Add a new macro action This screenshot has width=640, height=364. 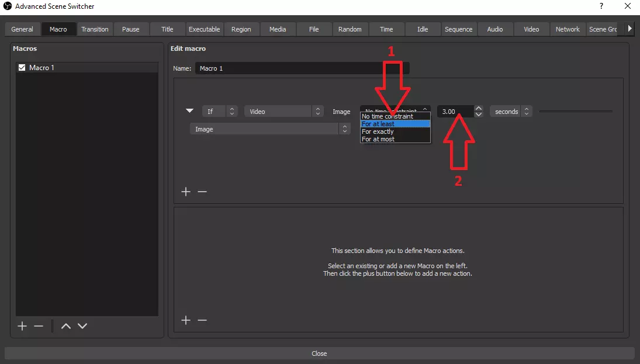[x=186, y=320]
